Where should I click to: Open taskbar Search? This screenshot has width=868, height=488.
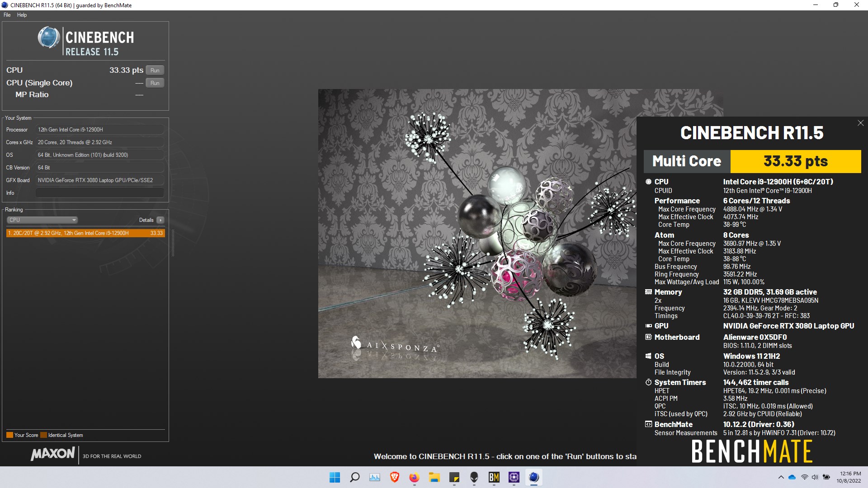[355, 477]
